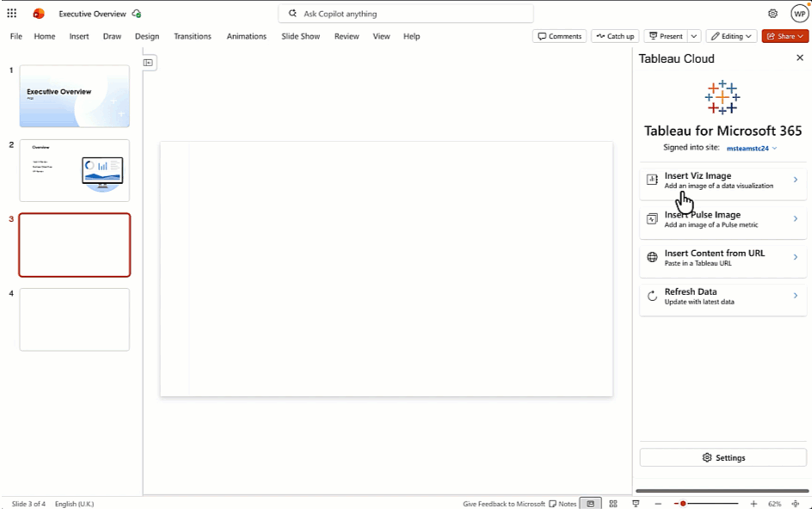Toggle the Notes pane
Screen dimensions: 812x509
coord(563,504)
